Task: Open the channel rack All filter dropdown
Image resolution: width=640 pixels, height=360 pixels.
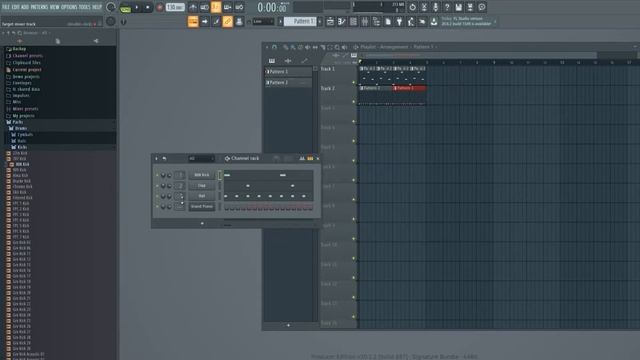Action: pos(201,158)
